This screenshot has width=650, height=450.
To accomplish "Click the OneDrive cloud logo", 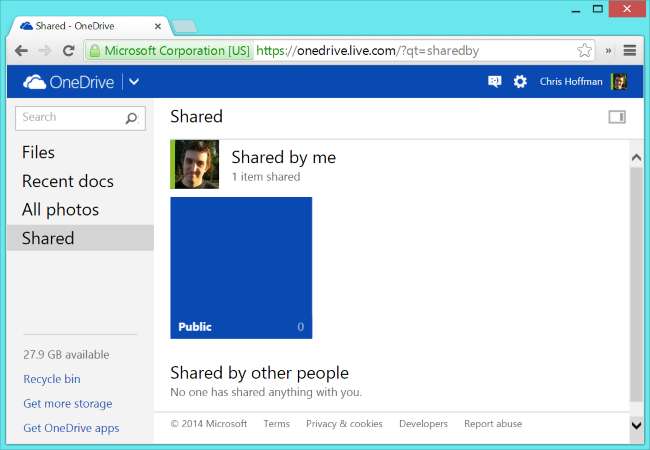I will (34, 82).
